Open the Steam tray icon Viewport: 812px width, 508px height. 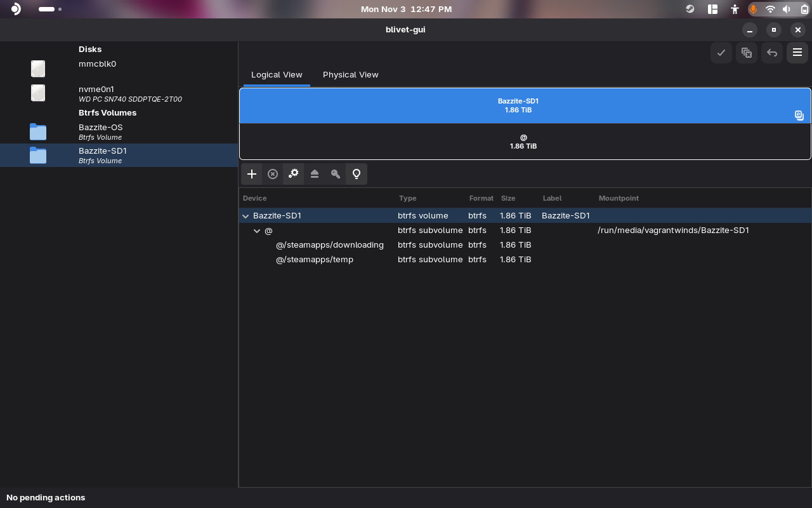pyautogui.click(x=690, y=9)
